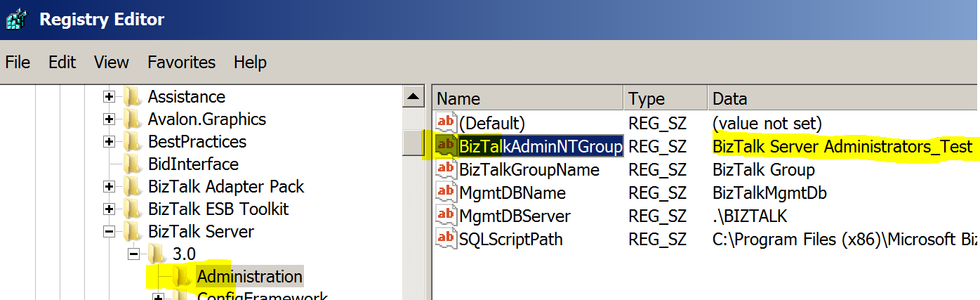Click the 3.0 folder icon

(x=156, y=254)
